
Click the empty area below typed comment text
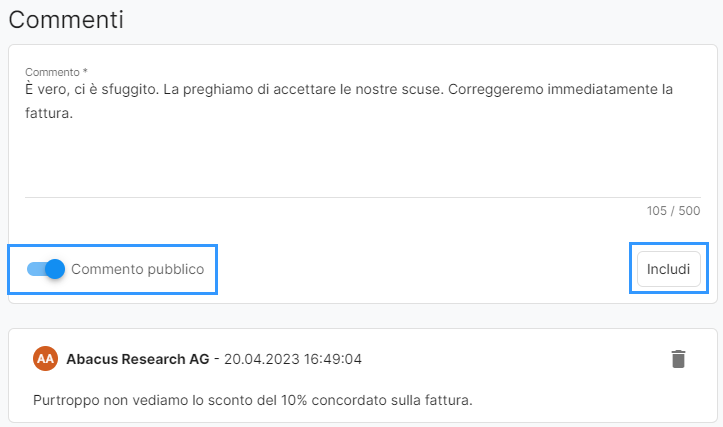click(363, 159)
